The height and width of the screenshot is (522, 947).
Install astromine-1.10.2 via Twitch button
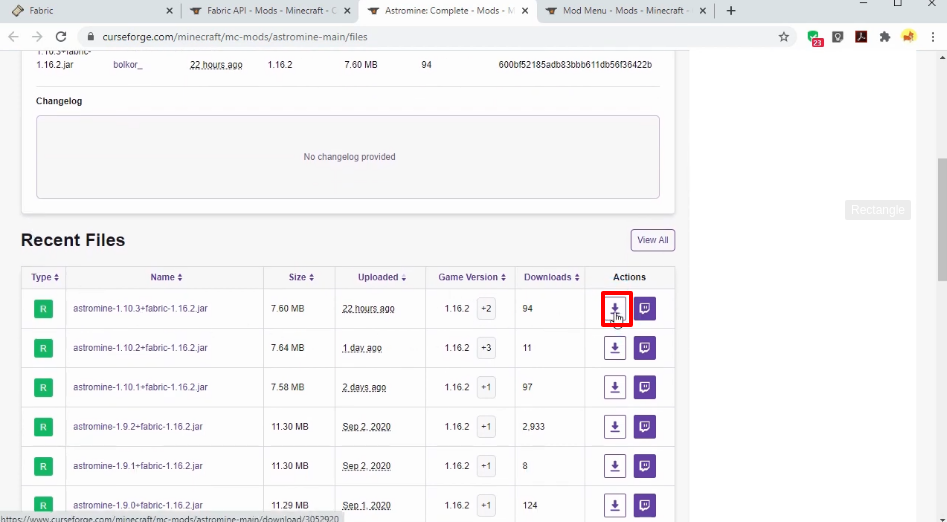tap(644, 348)
